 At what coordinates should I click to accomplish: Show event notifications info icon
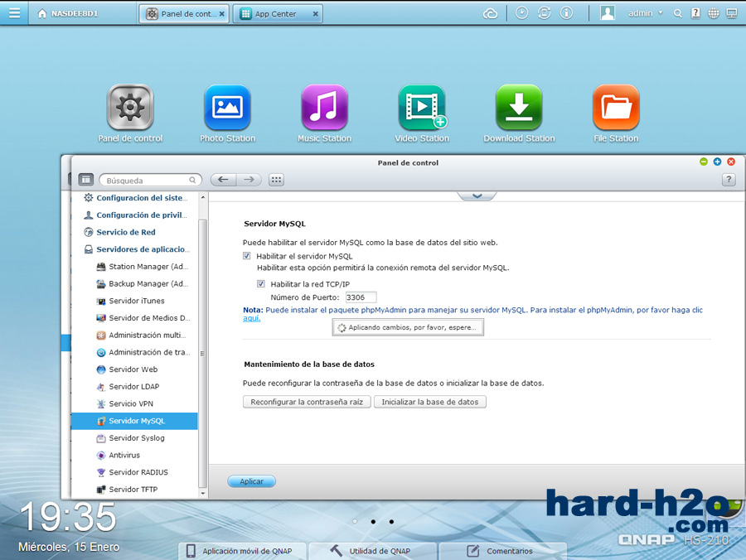(566, 12)
